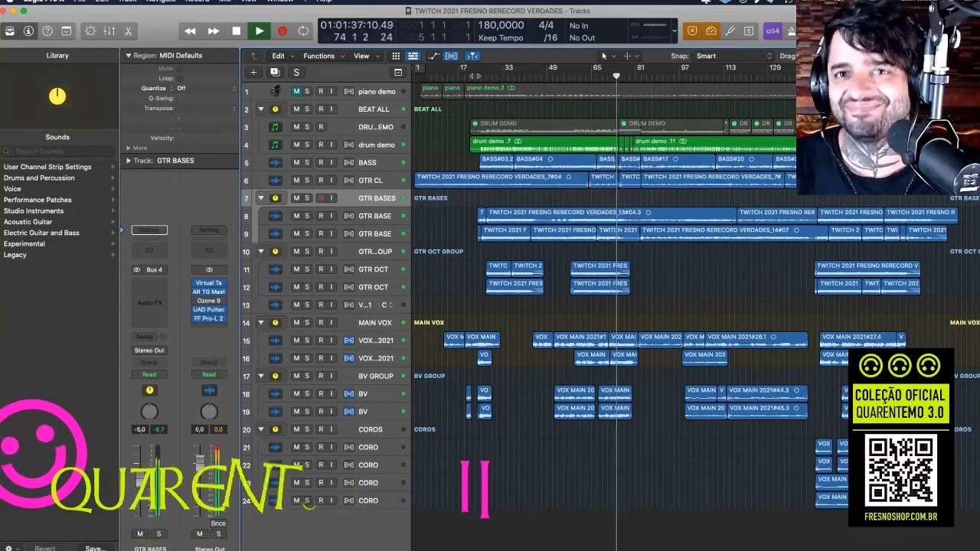This screenshot has width=980, height=551.
Task: Toggle Low Latency Mode gauge button
Action: 711,31
